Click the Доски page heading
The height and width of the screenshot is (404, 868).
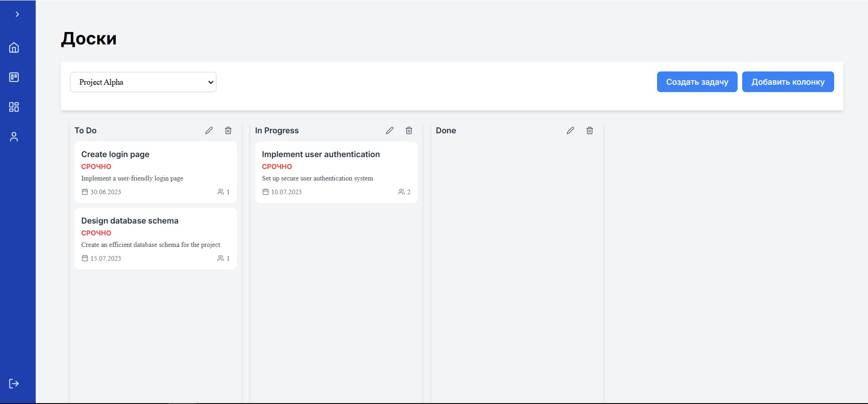(x=89, y=38)
